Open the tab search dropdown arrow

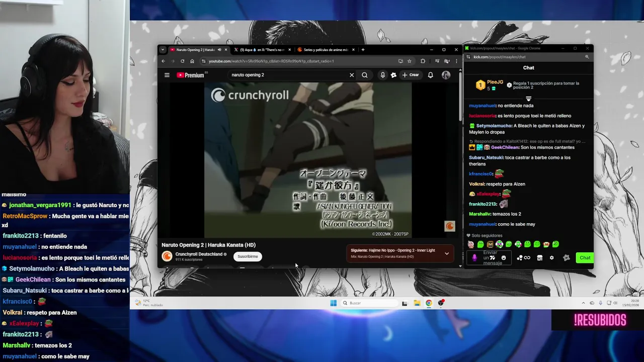[x=163, y=50]
